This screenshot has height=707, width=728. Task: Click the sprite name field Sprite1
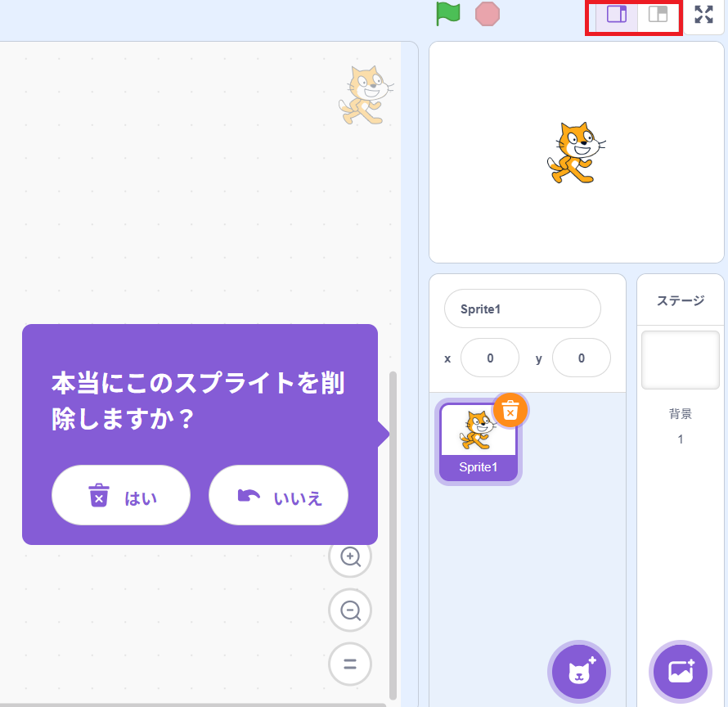click(522, 309)
